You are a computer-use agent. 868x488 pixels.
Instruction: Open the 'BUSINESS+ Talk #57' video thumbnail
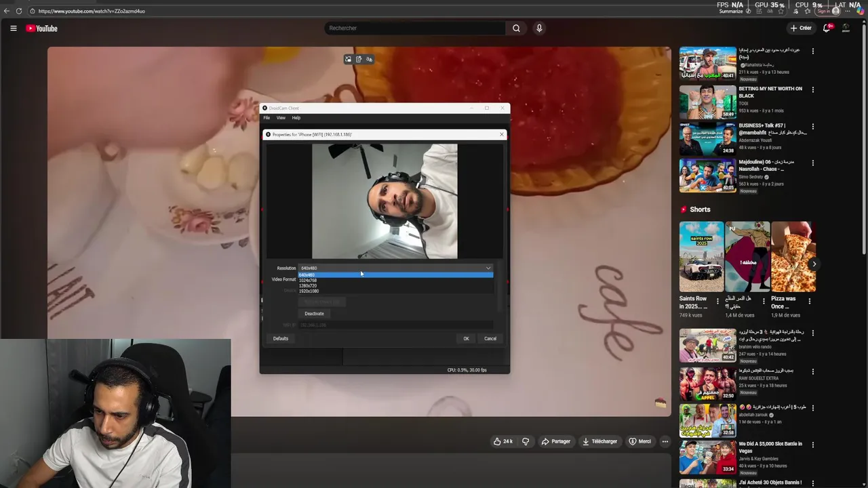point(708,139)
